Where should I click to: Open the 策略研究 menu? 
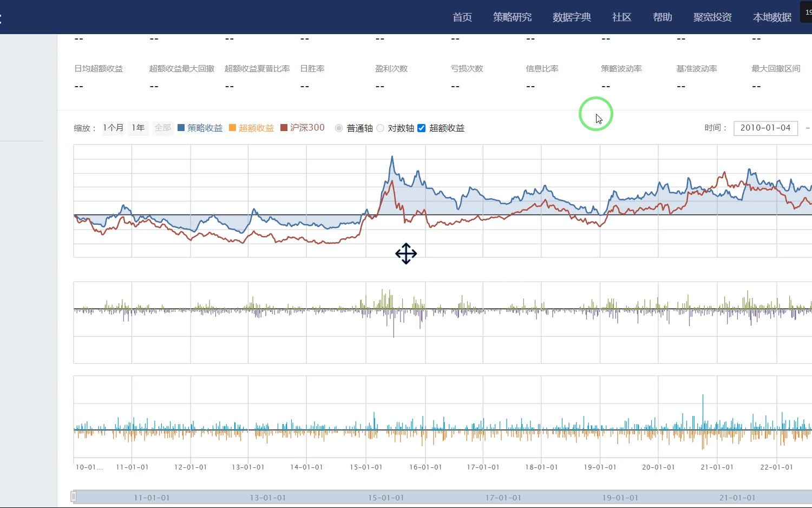[x=512, y=17]
